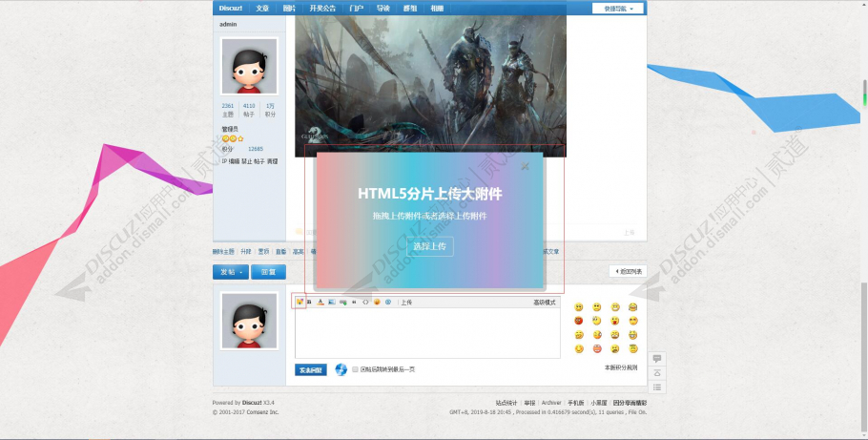This screenshot has height=440, width=868.
Task: Insert code with the angle-brackets icon
Action: [365, 302]
